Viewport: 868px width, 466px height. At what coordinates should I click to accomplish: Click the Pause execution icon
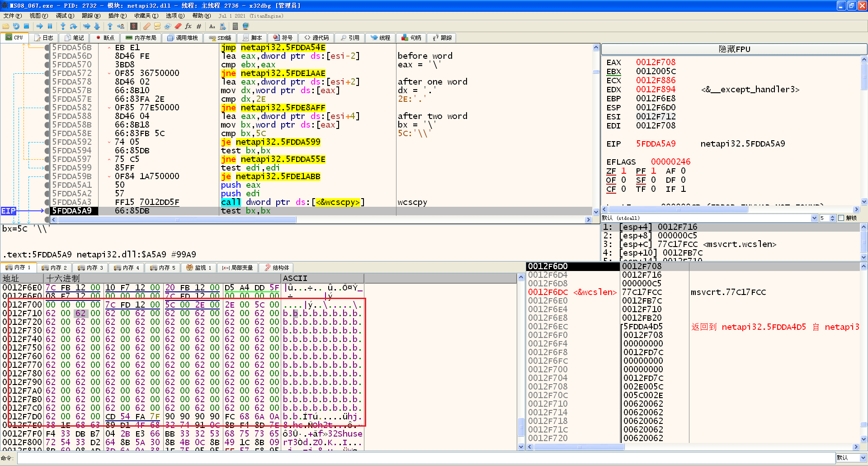(x=50, y=26)
